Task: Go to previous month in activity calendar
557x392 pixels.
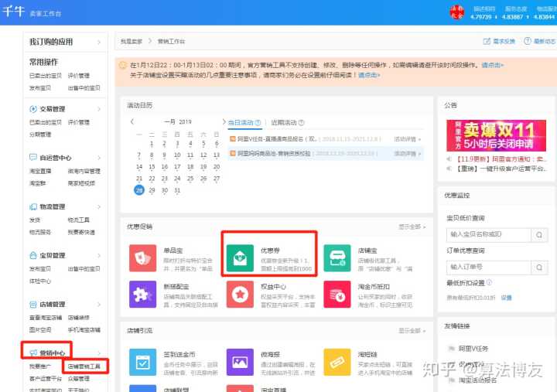Action: click(132, 122)
